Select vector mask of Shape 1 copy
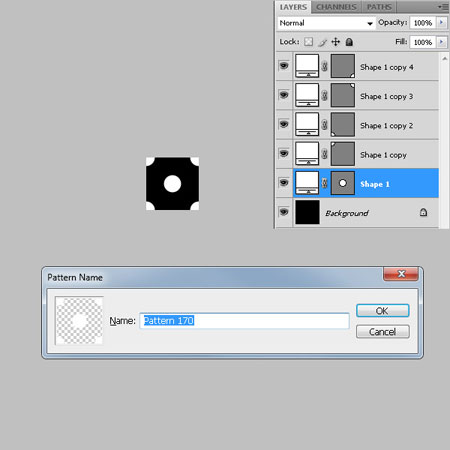The width and height of the screenshot is (450, 450). [x=343, y=154]
